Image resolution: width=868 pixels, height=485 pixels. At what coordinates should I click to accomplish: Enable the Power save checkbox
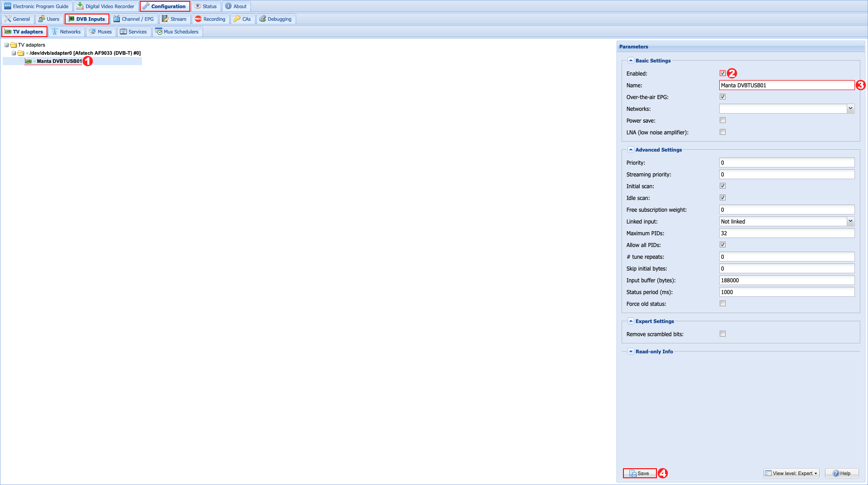coord(722,120)
